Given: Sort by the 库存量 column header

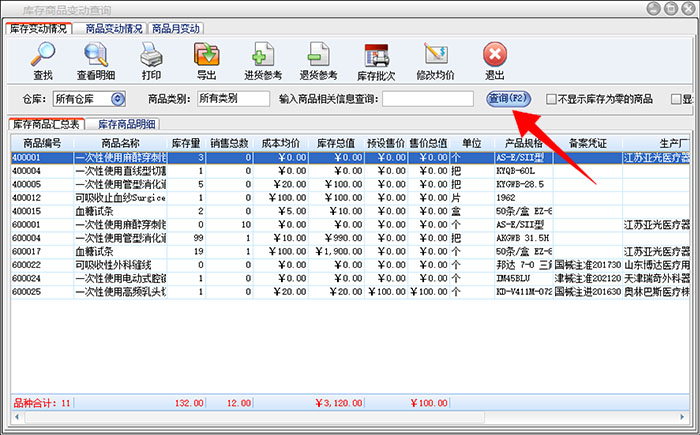Looking at the screenshot, I should point(187,144).
